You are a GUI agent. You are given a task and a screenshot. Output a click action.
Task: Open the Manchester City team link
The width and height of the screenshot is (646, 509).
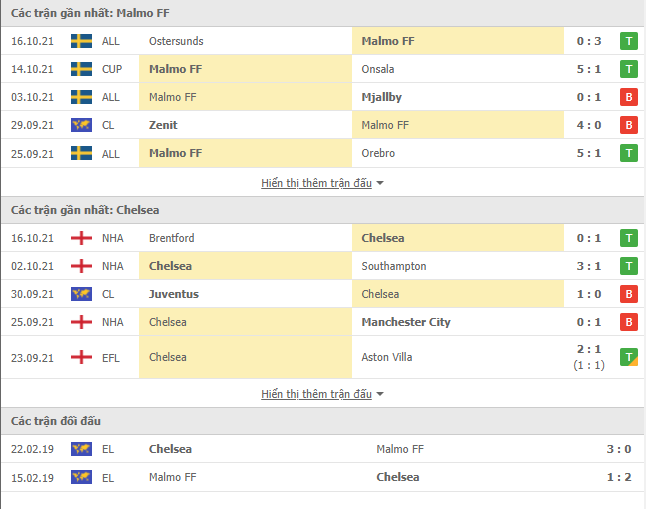click(406, 322)
